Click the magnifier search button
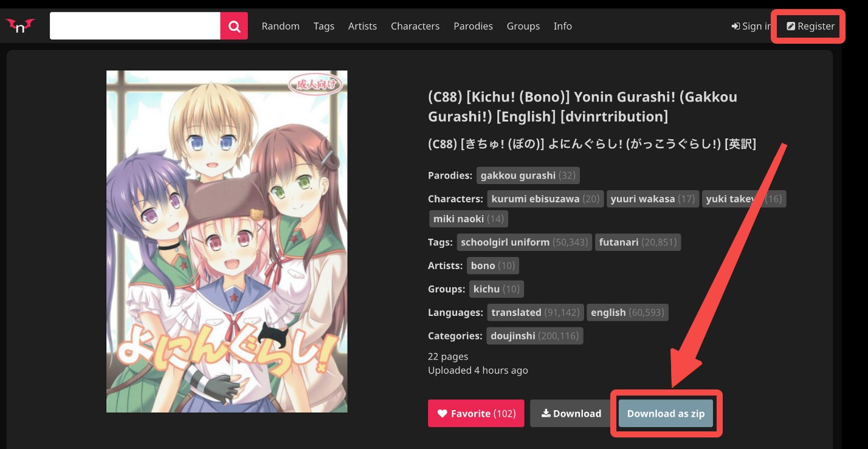 pyautogui.click(x=234, y=26)
